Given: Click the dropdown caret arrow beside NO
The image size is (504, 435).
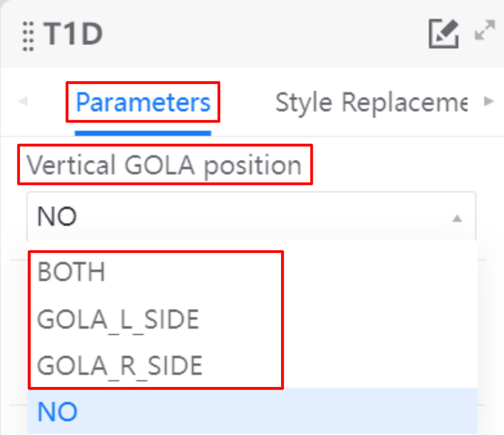Looking at the screenshot, I should coord(457,219).
